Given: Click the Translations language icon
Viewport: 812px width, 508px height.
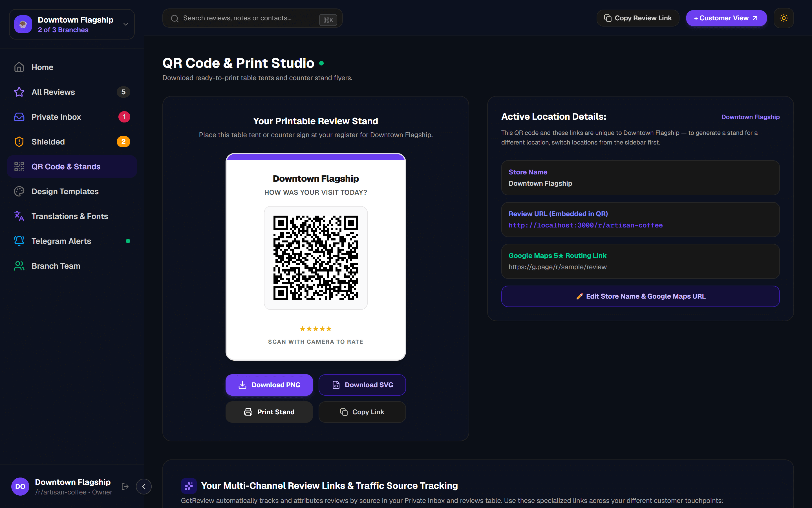Looking at the screenshot, I should pyautogui.click(x=19, y=216).
